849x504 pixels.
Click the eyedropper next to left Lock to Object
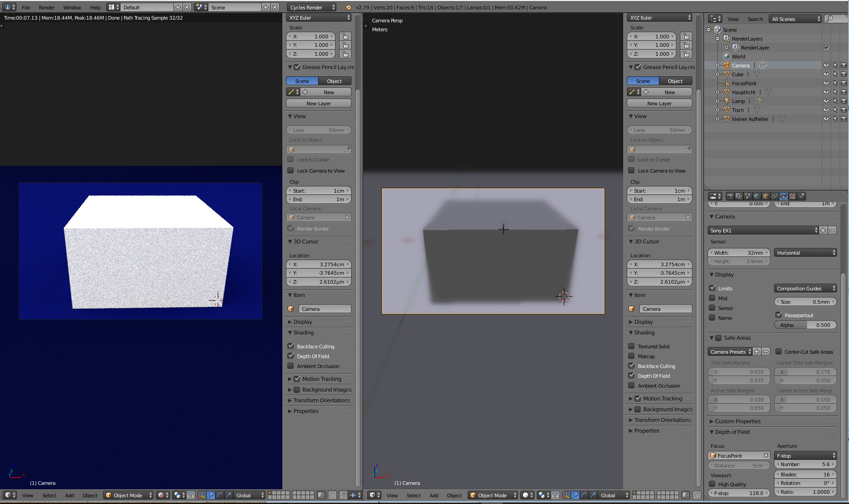point(347,149)
